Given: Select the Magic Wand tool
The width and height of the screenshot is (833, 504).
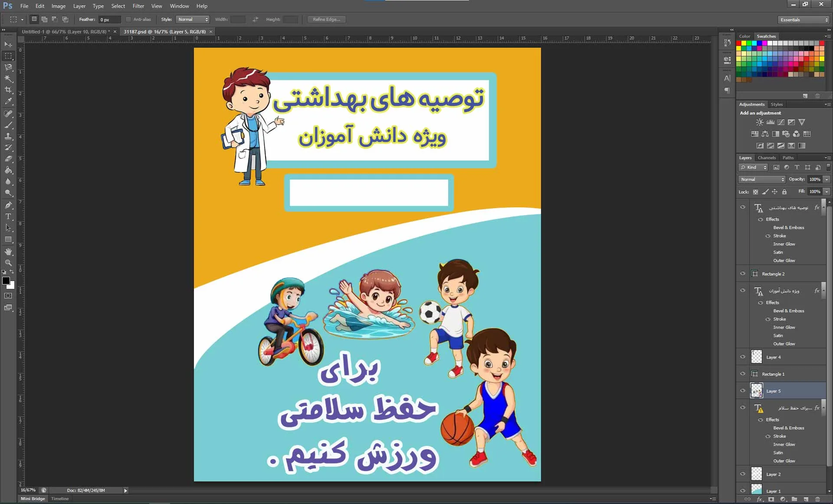Looking at the screenshot, I should coord(8,79).
